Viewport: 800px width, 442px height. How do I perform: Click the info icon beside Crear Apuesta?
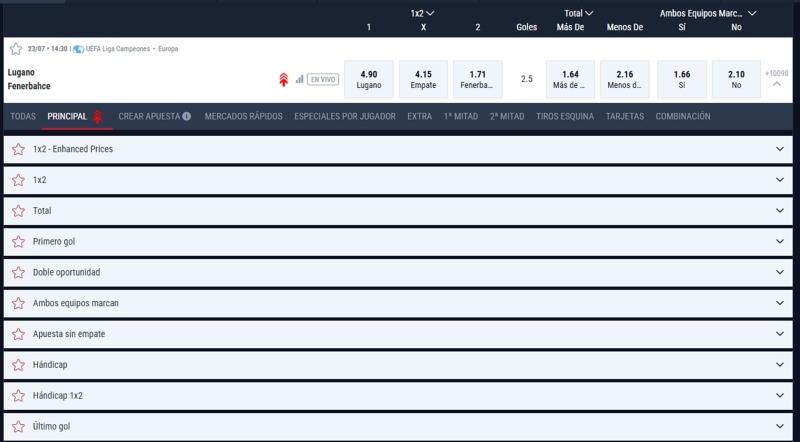[187, 117]
